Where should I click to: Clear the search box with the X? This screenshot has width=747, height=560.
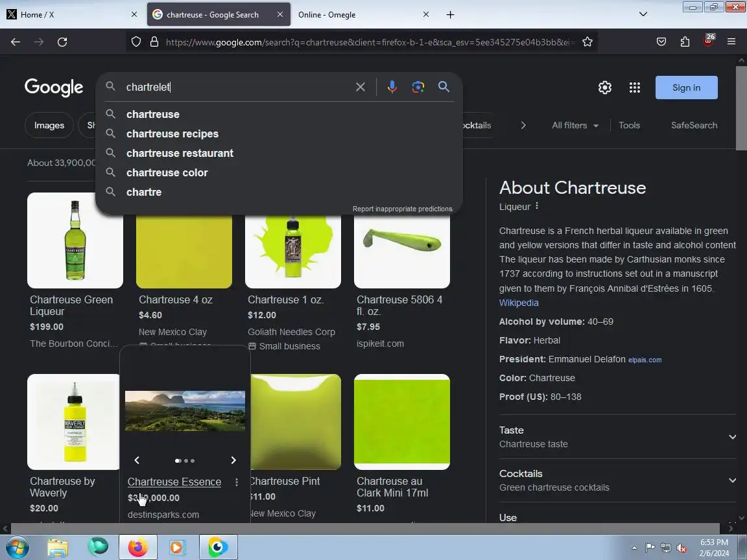click(361, 87)
